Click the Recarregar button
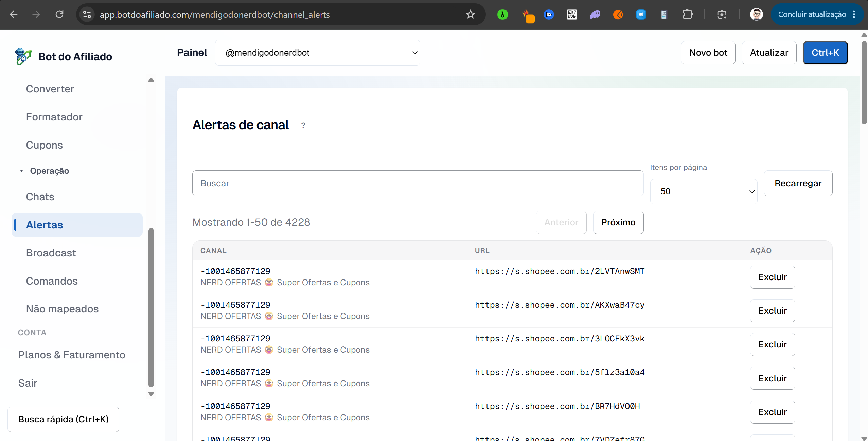This screenshot has width=868, height=441. tap(798, 183)
